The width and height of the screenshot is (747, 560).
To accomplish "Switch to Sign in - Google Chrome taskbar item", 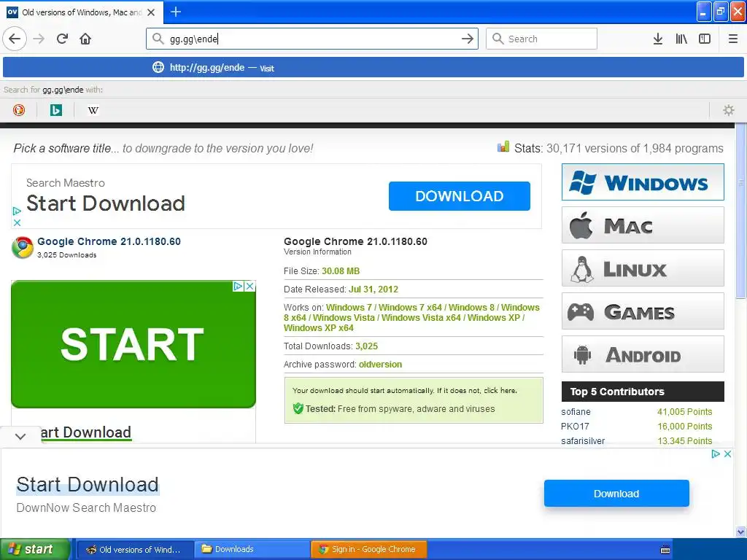I will coord(369,549).
